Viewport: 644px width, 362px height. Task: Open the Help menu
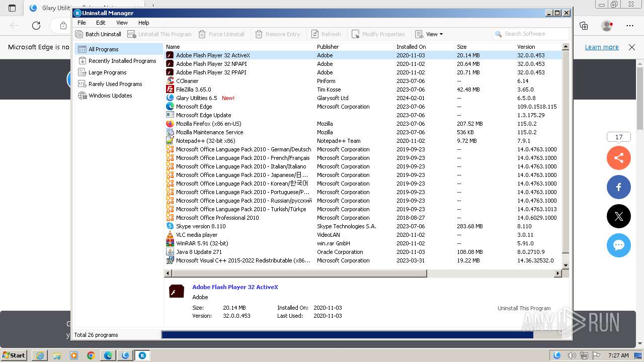tap(144, 23)
